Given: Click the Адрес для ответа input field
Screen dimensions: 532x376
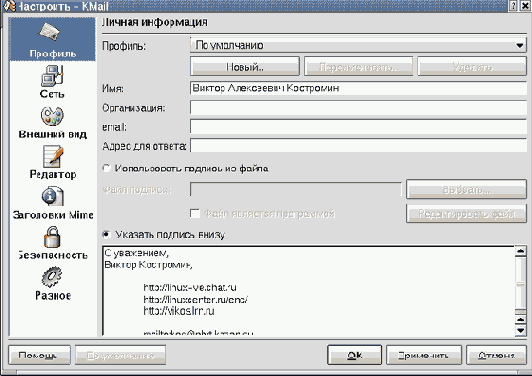Looking at the screenshot, I should [x=358, y=146].
